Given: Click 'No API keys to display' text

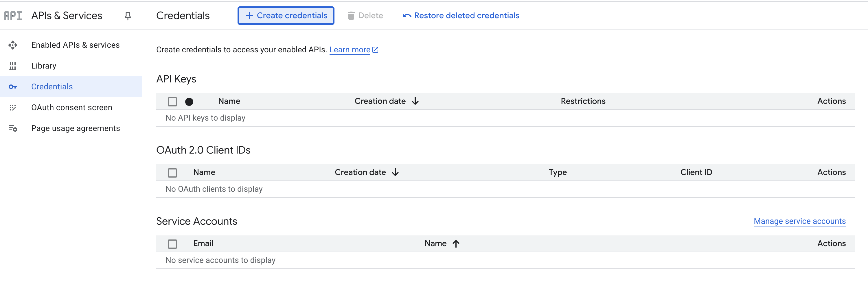Looking at the screenshot, I should (205, 118).
